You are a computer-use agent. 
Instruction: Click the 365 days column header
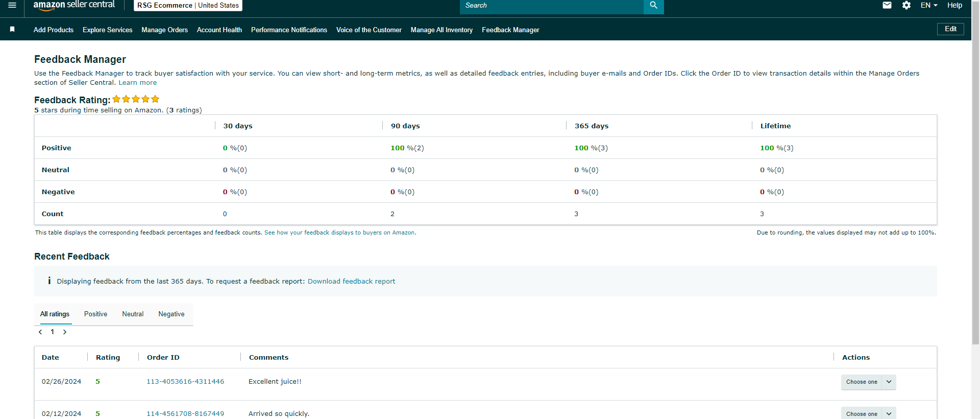pos(592,126)
